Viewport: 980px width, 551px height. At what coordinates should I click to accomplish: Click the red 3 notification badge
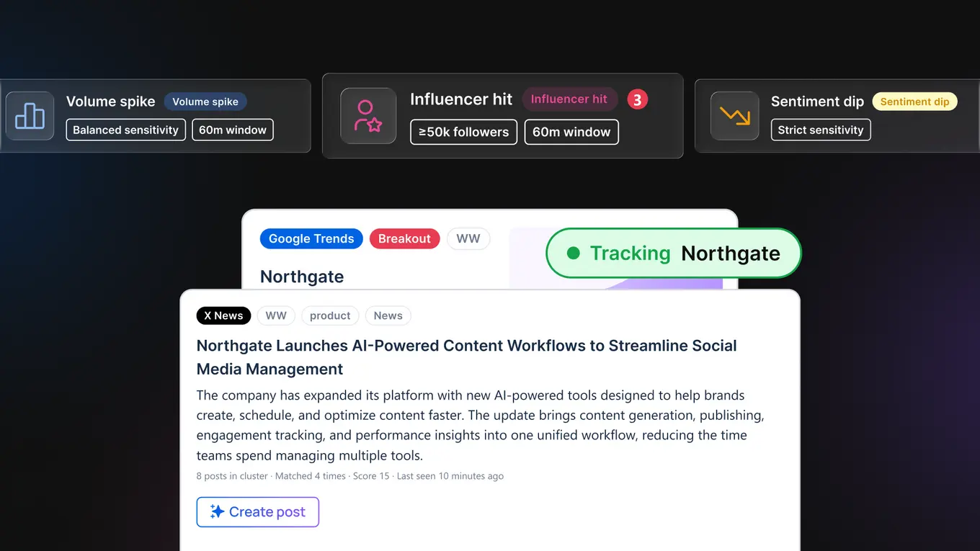pyautogui.click(x=637, y=99)
